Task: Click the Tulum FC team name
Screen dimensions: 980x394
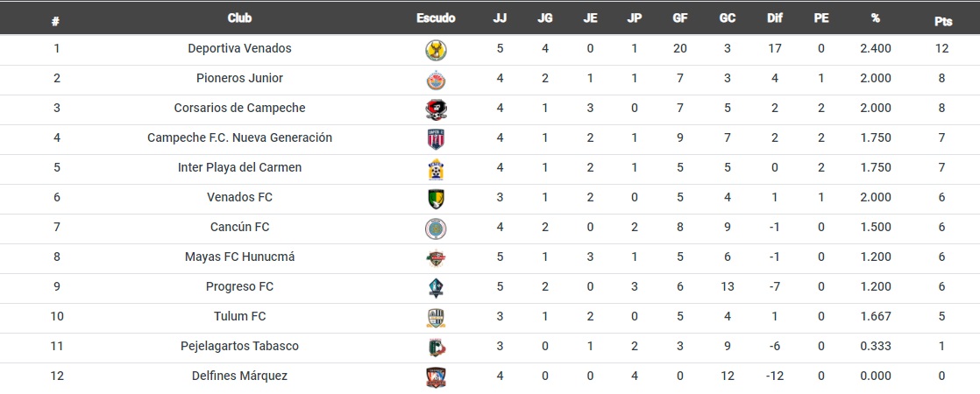Action: (239, 316)
